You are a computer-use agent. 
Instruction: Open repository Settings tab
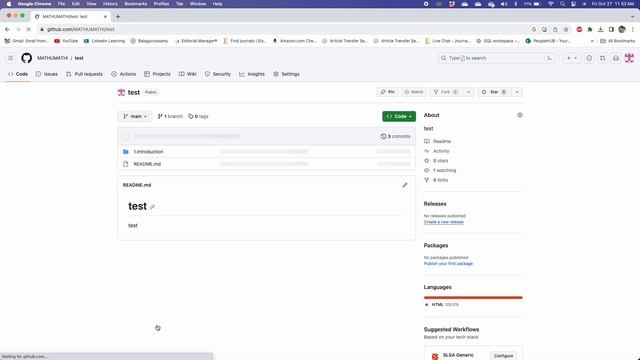(x=286, y=74)
